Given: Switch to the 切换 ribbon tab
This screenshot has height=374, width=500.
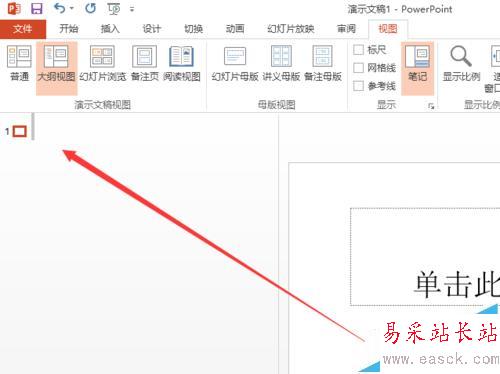Looking at the screenshot, I should pos(194,29).
